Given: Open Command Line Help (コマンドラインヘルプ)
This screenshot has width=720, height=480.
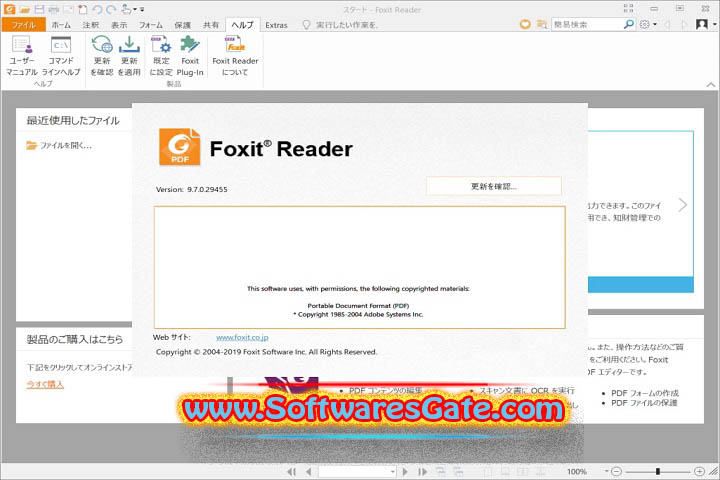Looking at the screenshot, I should pos(61,56).
